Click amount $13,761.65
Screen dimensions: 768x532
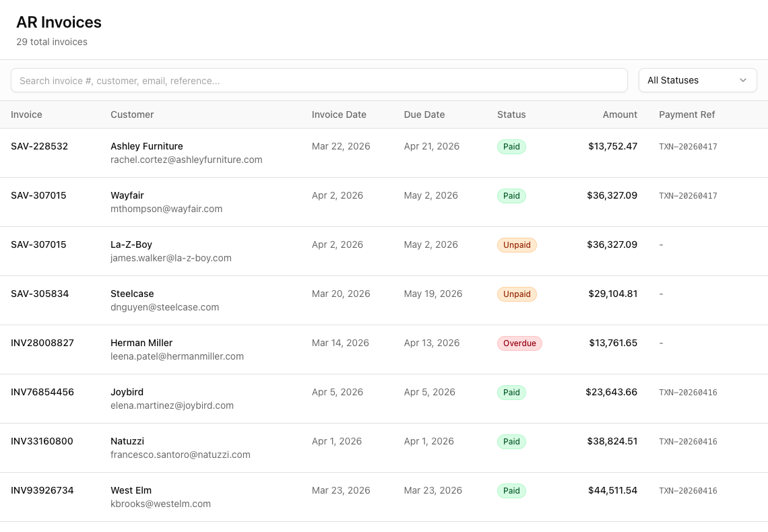[613, 343]
